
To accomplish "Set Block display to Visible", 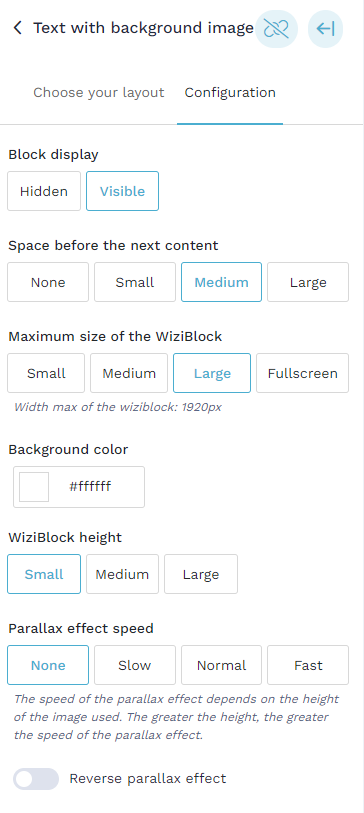I will [122, 191].
